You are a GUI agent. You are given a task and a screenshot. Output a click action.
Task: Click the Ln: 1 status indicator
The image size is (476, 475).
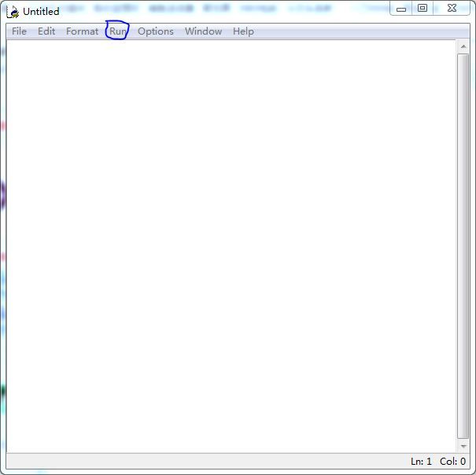click(421, 462)
